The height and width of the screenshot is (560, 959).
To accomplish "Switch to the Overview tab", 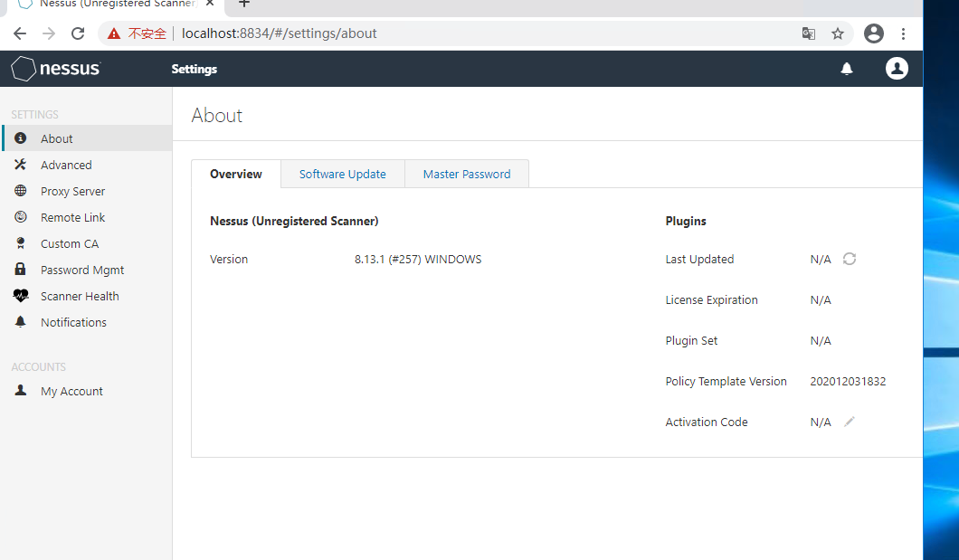I will [236, 175].
